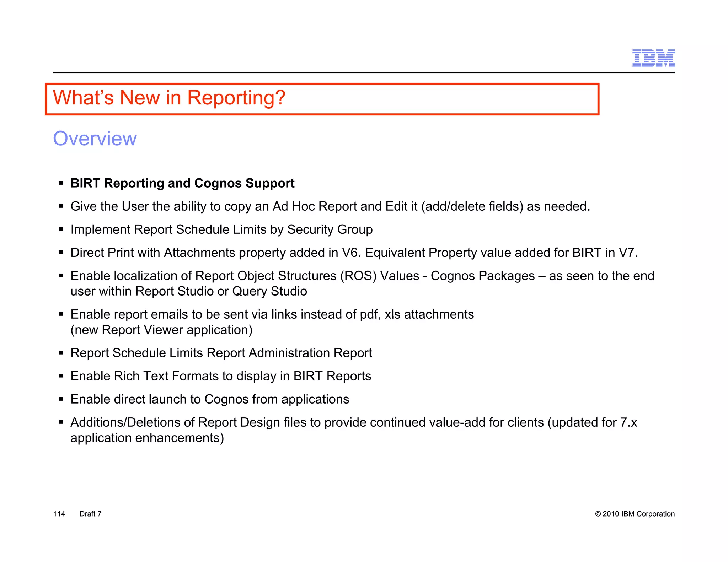This screenshot has width=728, height=562.
Task: Click 'Report Schedule Limits Report Administration Report'
Action: point(221,353)
